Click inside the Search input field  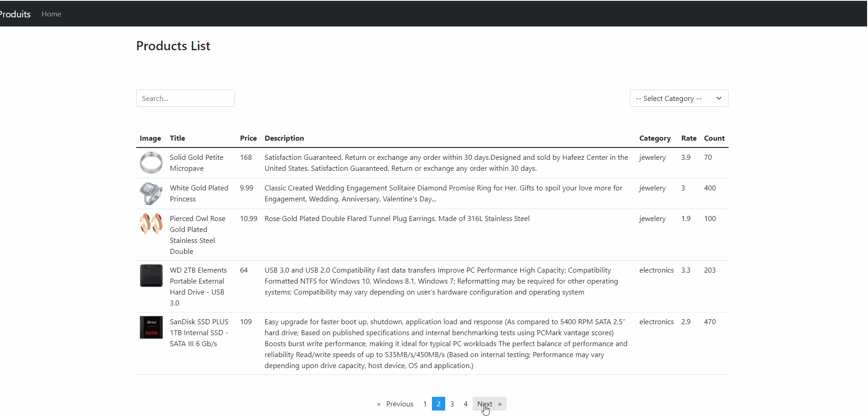[185, 98]
